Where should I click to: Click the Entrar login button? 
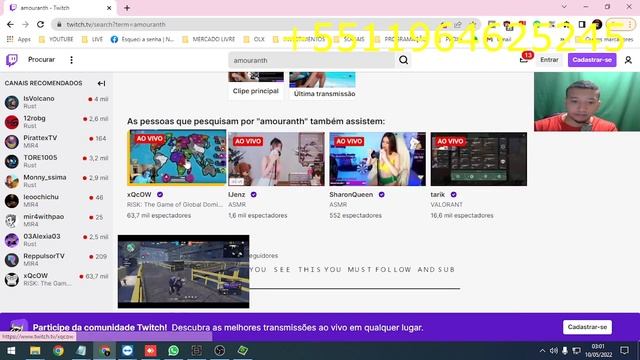(549, 60)
